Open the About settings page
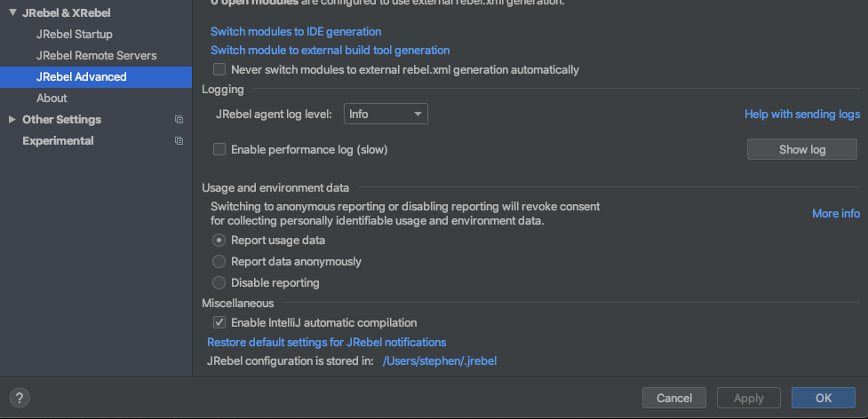The height and width of the screenshot is (419, 868). click(52, 99)
